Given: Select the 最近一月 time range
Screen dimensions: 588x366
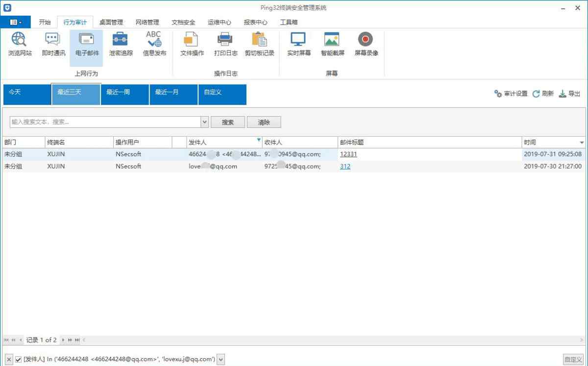Looking at the screenshot, I should point(173,94).
